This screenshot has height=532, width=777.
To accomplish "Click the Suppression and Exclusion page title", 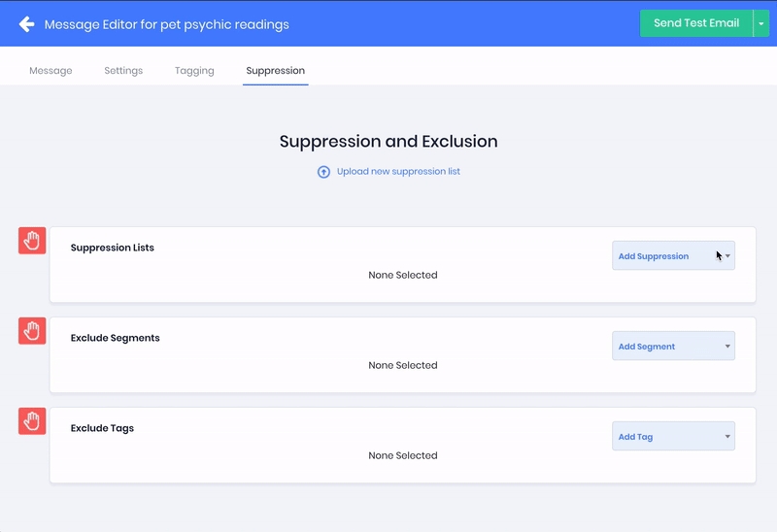I will point(388,142).
